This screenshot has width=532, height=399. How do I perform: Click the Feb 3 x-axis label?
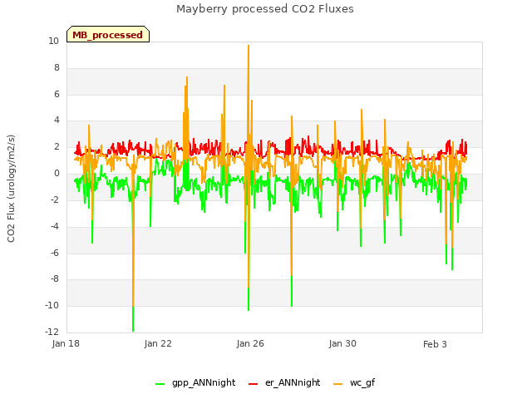pyautogui.click(x=435, y=344)
